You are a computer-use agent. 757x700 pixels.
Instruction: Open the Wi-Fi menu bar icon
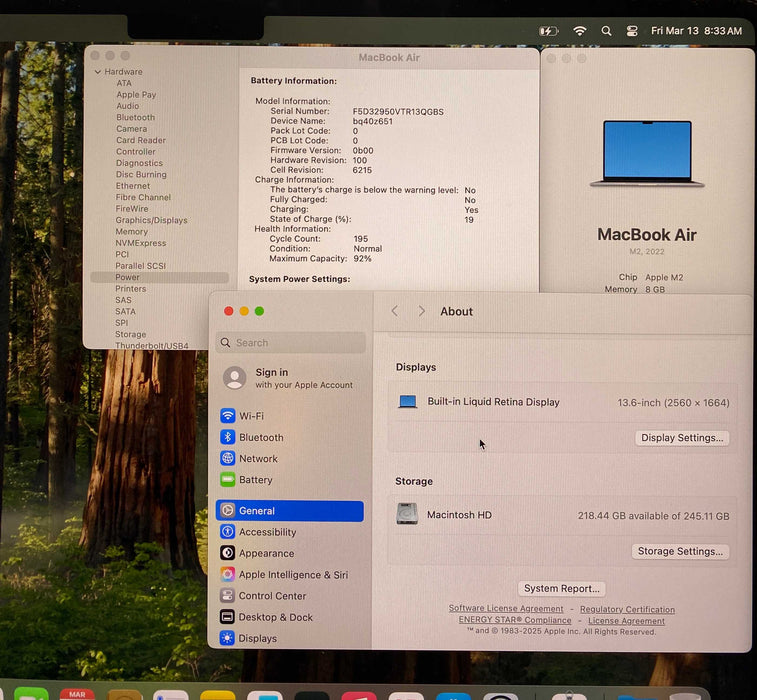pos(580,31)
